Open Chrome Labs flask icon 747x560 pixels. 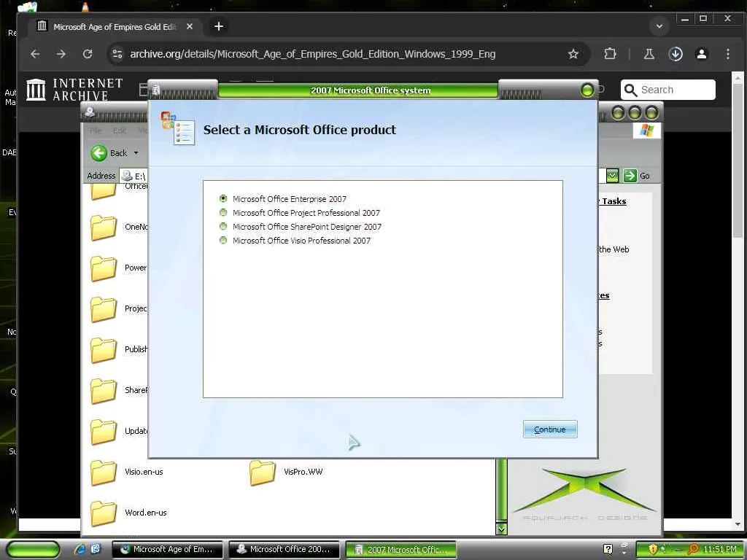[649, 54]
